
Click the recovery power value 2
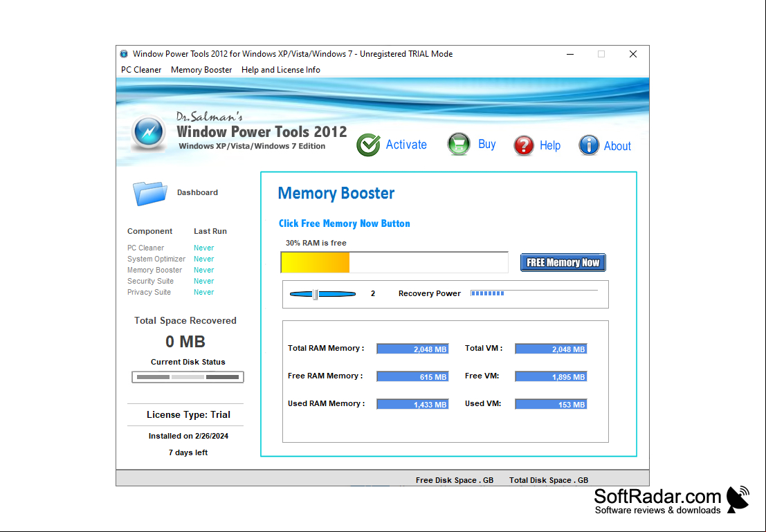(x=373, y=293)
